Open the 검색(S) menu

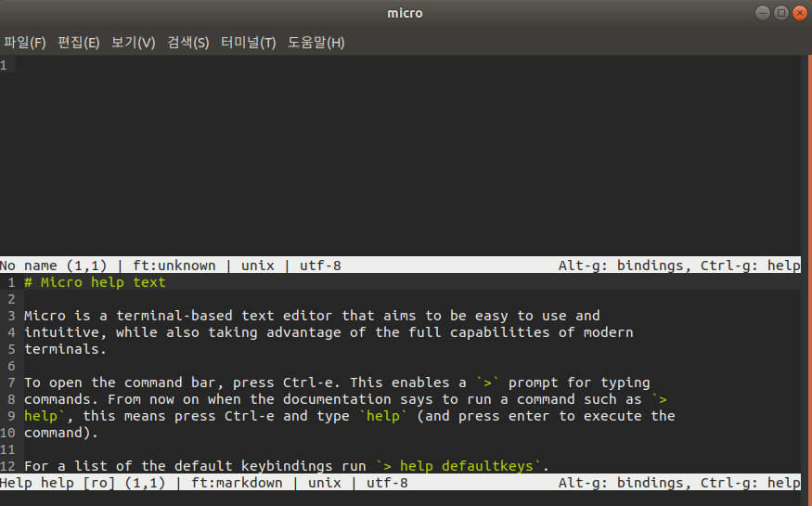pos(188,43)
